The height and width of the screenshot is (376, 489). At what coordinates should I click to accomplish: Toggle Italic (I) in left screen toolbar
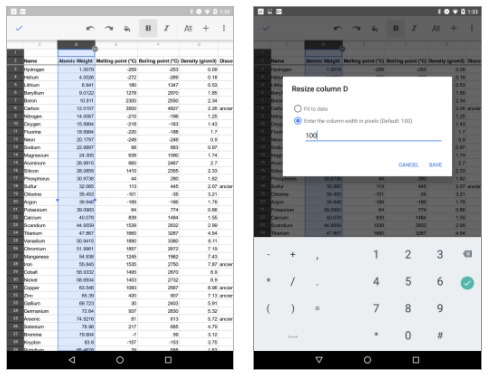click(x=166, y=28)
